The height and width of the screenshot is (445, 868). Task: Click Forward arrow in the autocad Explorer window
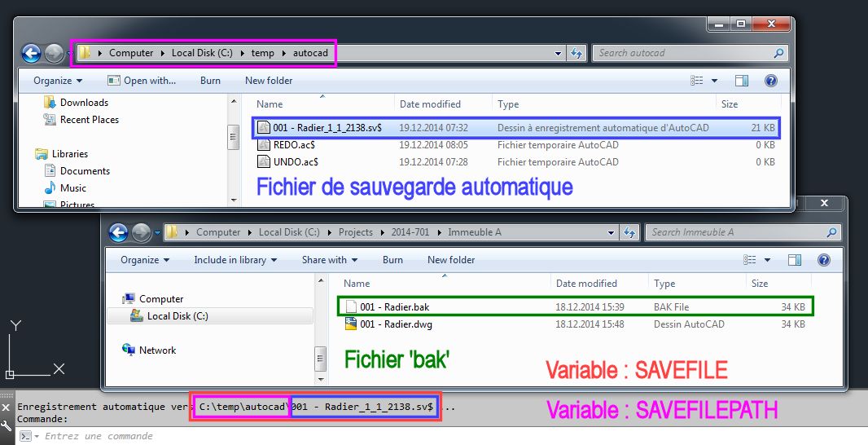click(54, 53)
